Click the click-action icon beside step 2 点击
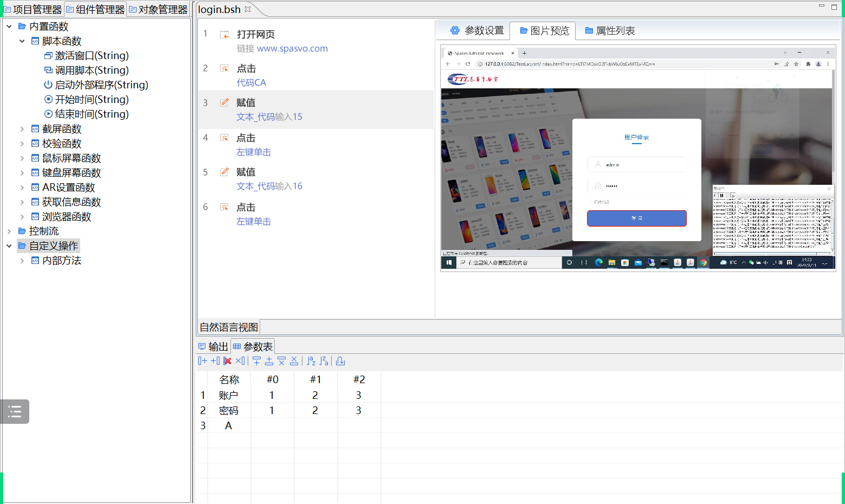This screenshot has width=845, height=504. (224, 68)
